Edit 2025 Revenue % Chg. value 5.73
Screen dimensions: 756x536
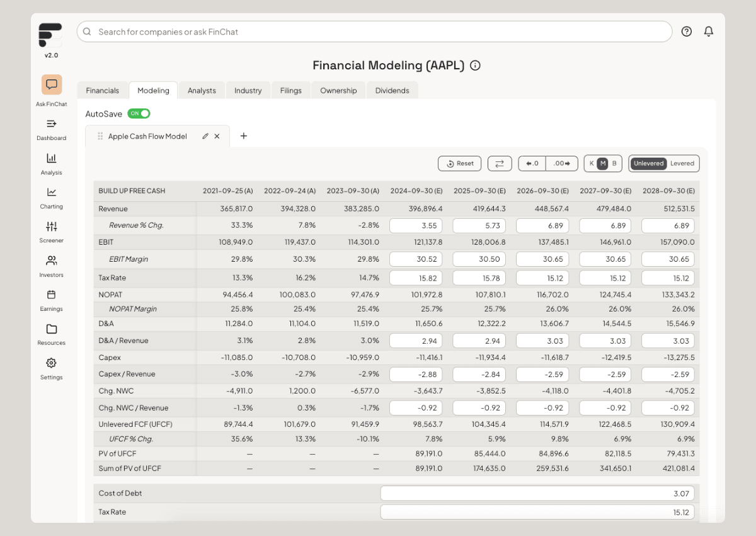click(479, 226)
